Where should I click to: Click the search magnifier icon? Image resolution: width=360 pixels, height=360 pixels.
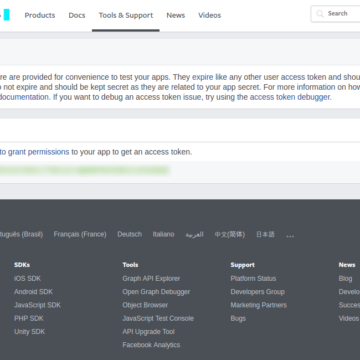[320, 14]
